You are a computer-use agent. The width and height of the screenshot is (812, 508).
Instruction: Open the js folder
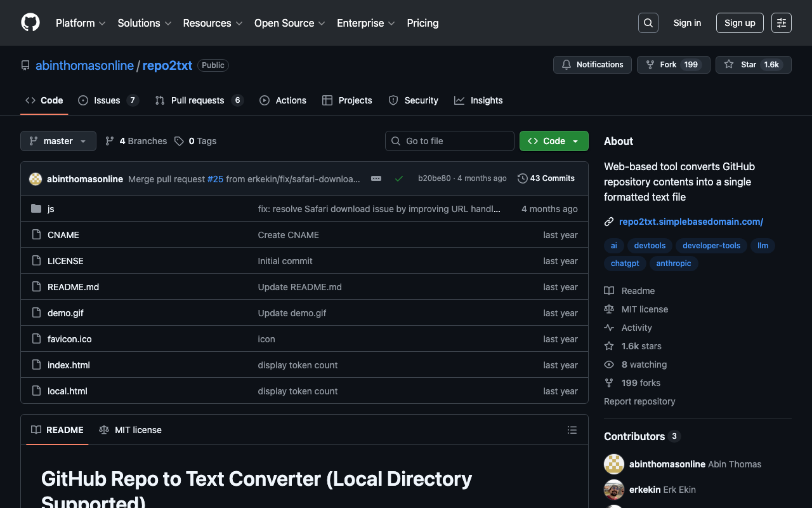pos(51,209)
